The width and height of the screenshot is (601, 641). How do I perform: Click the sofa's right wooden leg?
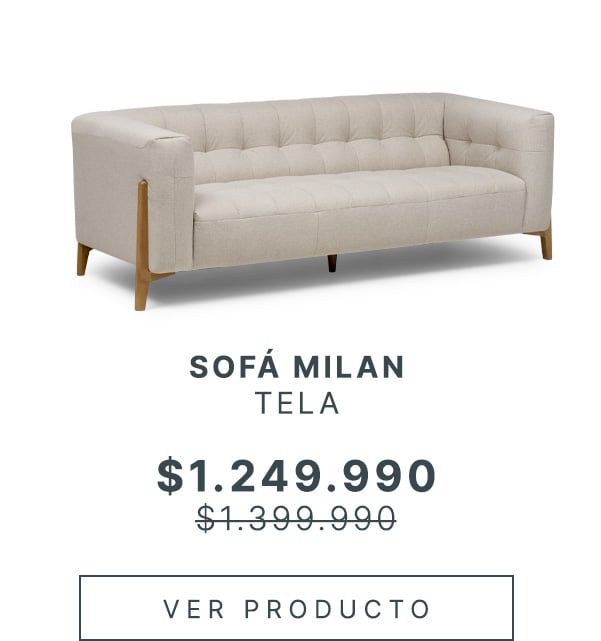pyautogui.click(x=546, y=242)
